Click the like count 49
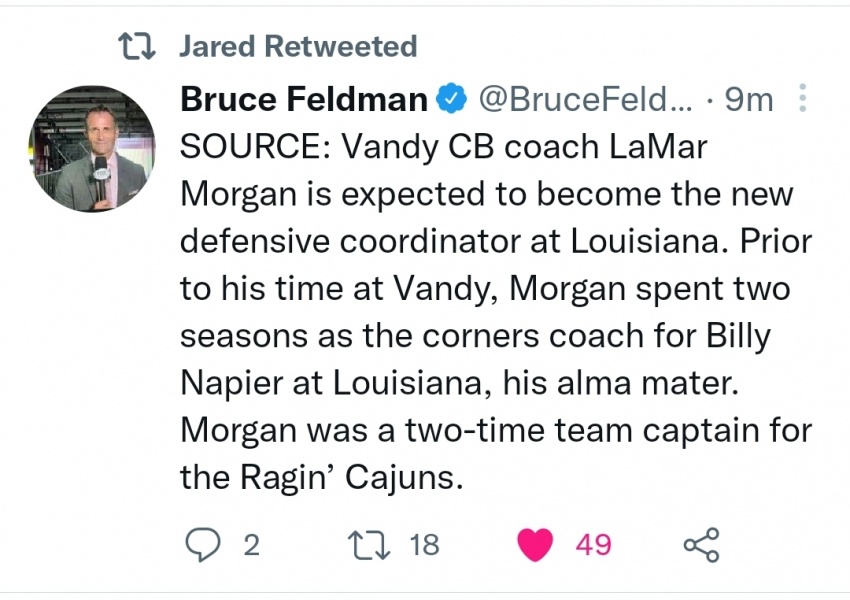Viewport: 850px width, 600px height. click(x=593, y=545)
